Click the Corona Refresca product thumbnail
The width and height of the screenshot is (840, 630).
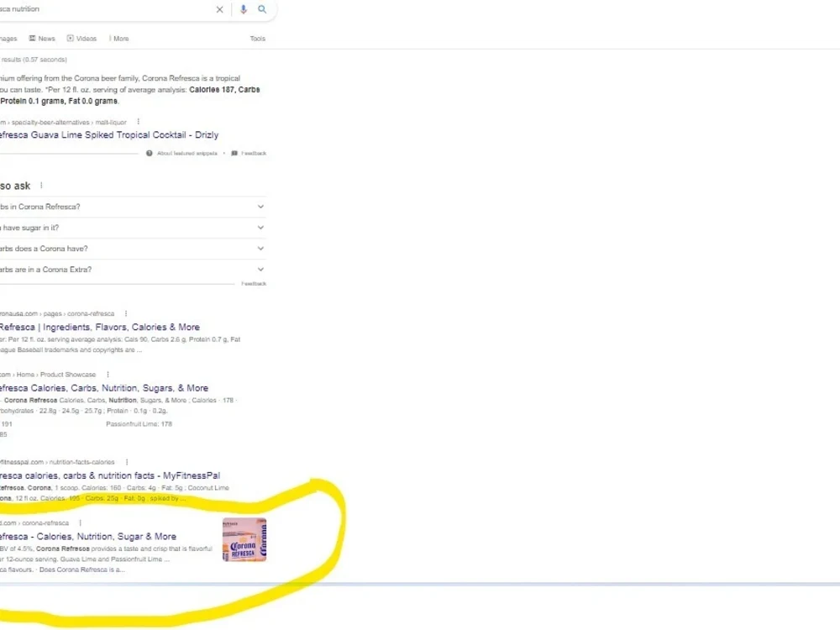click(x=244, y=539)
